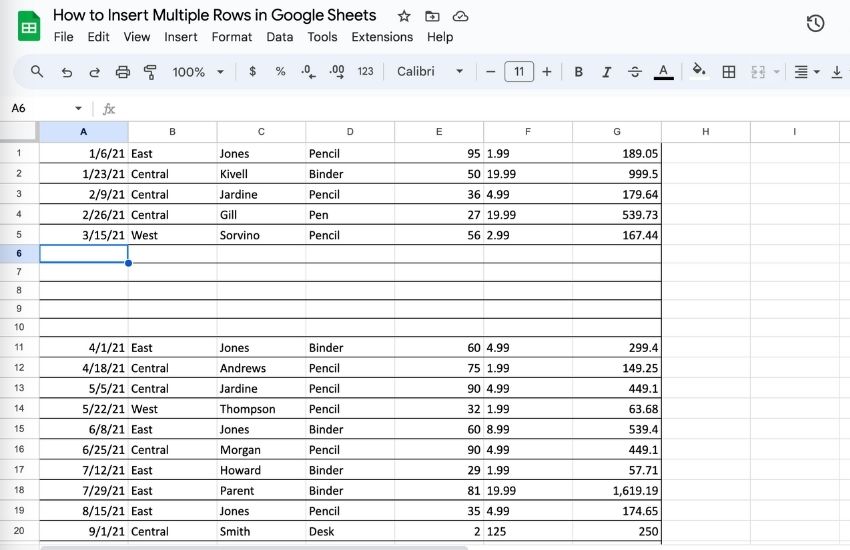Click cell with value 999.5
Image resolution: width=850 pixels, height=550 pixels.
pyautogui.click(x=617, y=174)
